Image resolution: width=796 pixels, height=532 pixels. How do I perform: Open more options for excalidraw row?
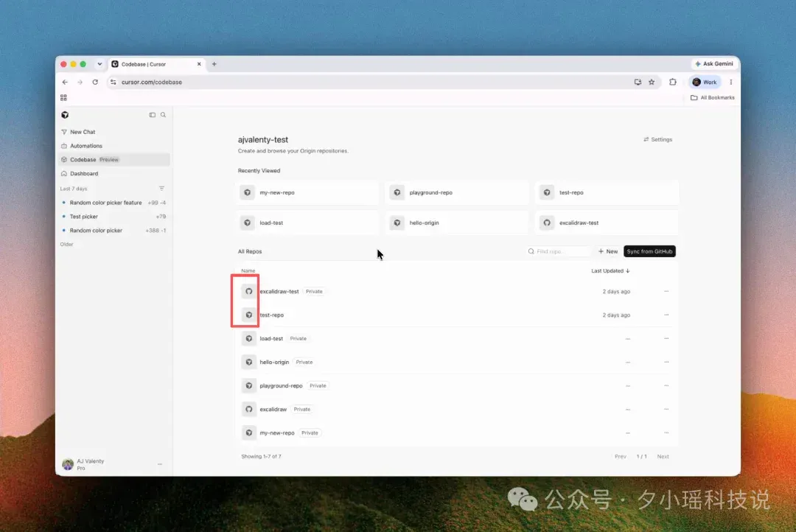coord(666,409)
